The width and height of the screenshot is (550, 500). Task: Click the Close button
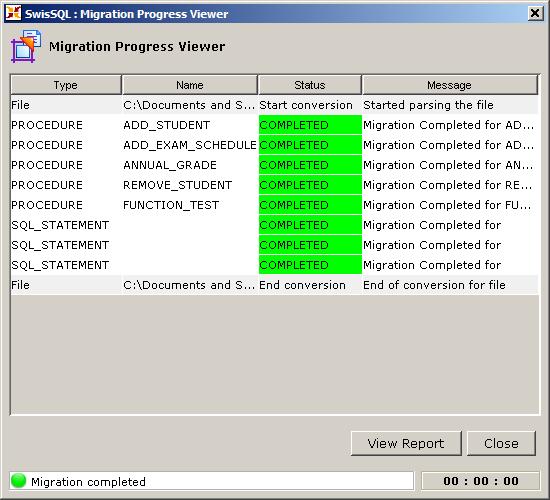coord(501,444)
